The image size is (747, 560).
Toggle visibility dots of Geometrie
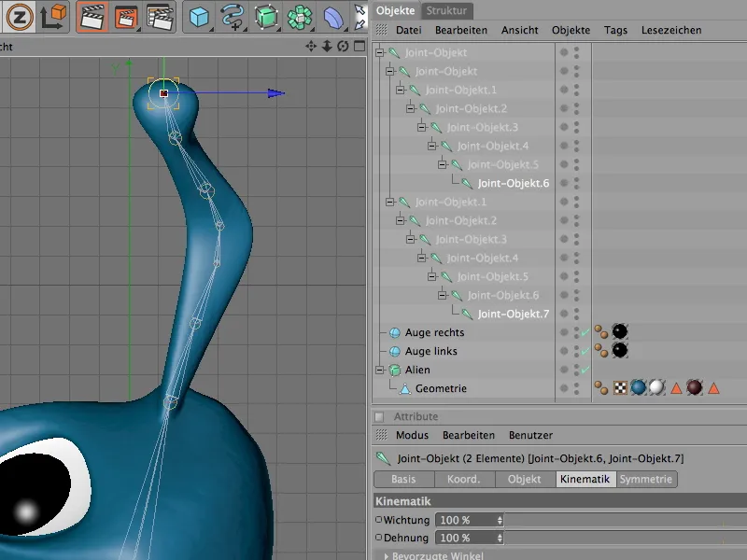(576, 388)
